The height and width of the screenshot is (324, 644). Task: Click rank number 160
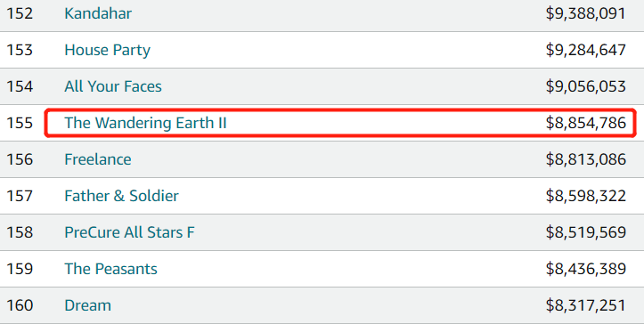[x=20, y=305]
